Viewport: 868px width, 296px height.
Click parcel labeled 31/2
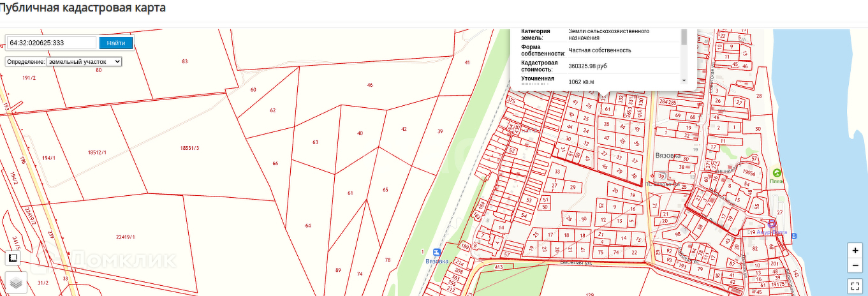pyautogui.click(x=43, y=283)
